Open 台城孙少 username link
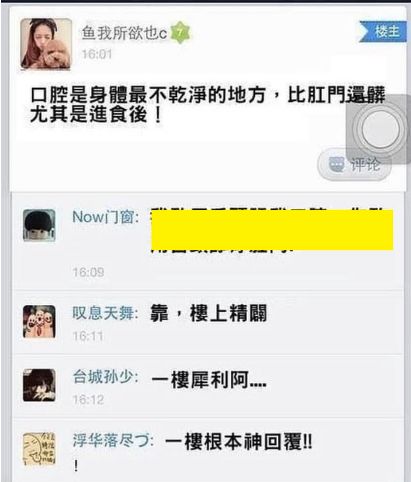The width and height of the screenshot is (411, 482). click(x=105, y=377)
